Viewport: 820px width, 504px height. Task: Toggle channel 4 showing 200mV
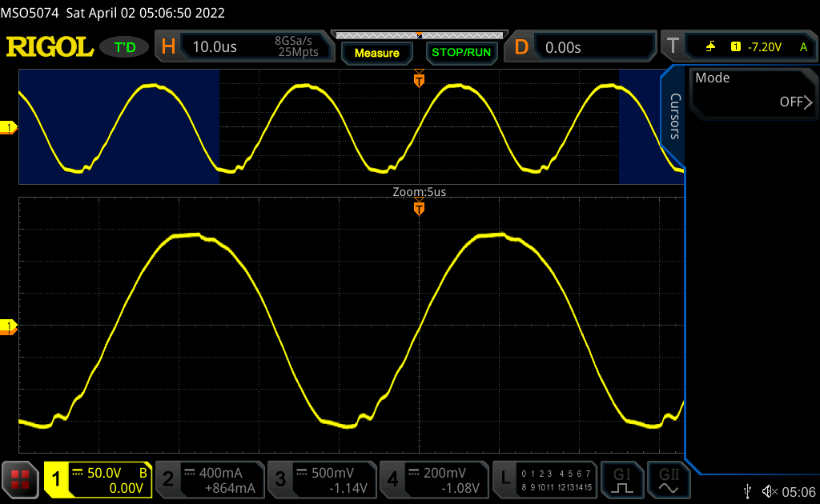pyautogui.click(x=433, y=479)
